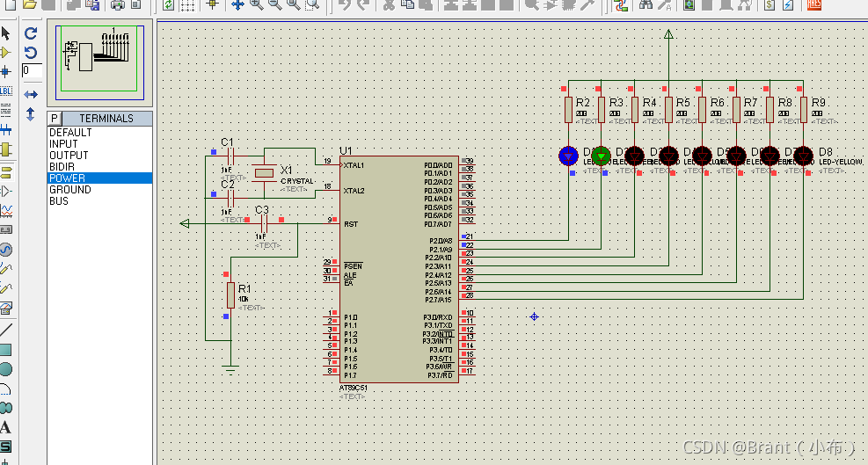Toggle the grid display button

(187, 5)
